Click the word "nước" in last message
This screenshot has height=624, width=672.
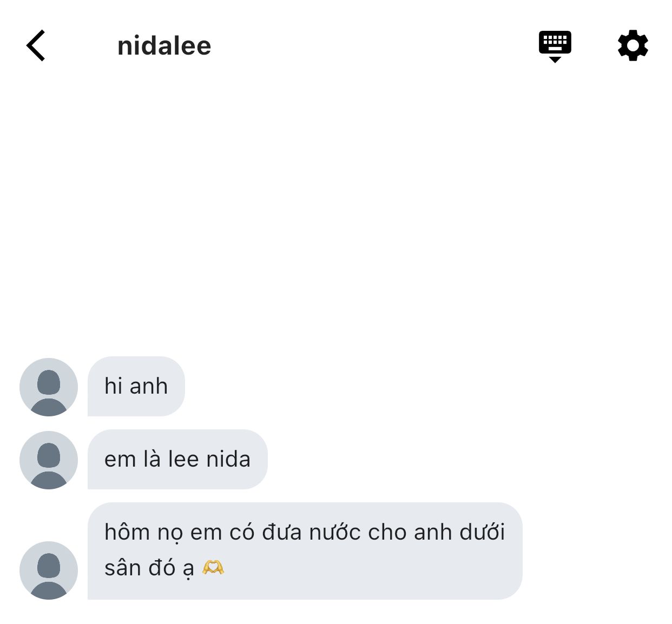click(335, 532)
